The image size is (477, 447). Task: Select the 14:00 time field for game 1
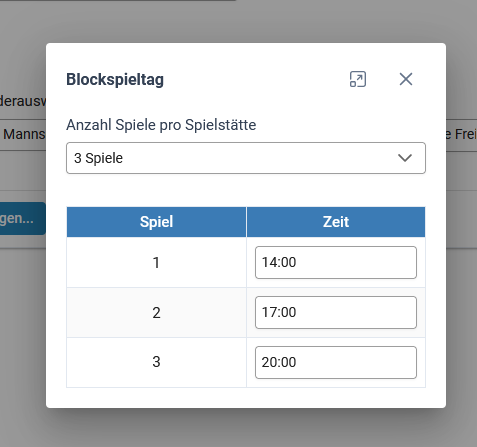point(336,263)
